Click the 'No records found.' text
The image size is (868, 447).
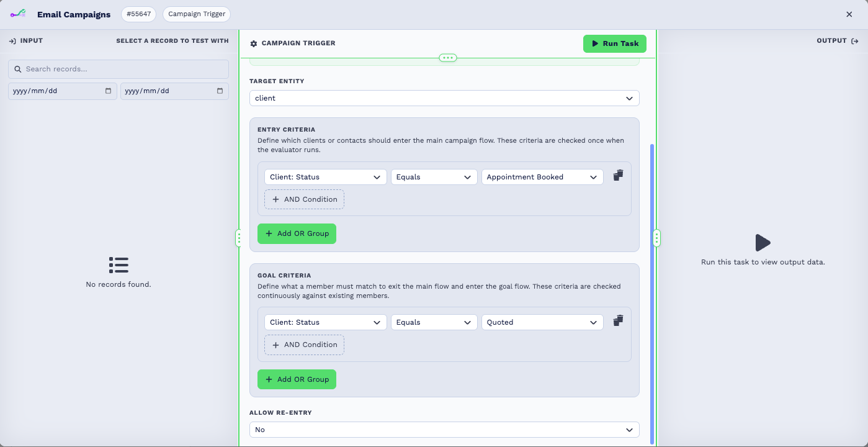click(119, 284)
